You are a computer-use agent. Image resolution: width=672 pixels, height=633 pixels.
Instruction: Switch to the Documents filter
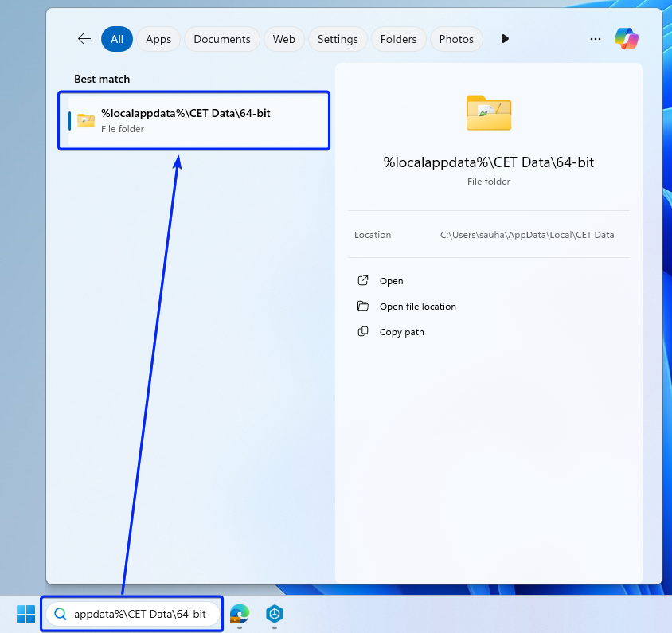click(222, 39)
